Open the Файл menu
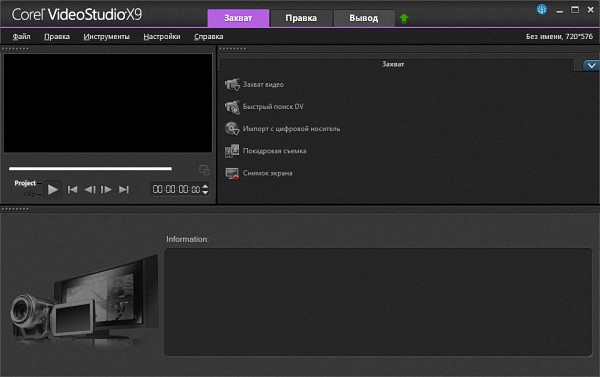Viewport: 600px width, 377px height. coord(21,36)
